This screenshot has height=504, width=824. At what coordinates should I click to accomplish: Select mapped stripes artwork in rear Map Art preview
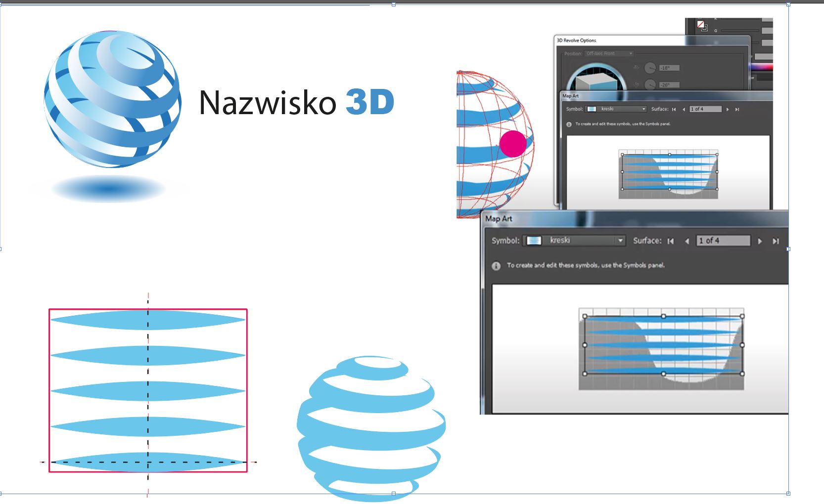[x=669, y=172]
